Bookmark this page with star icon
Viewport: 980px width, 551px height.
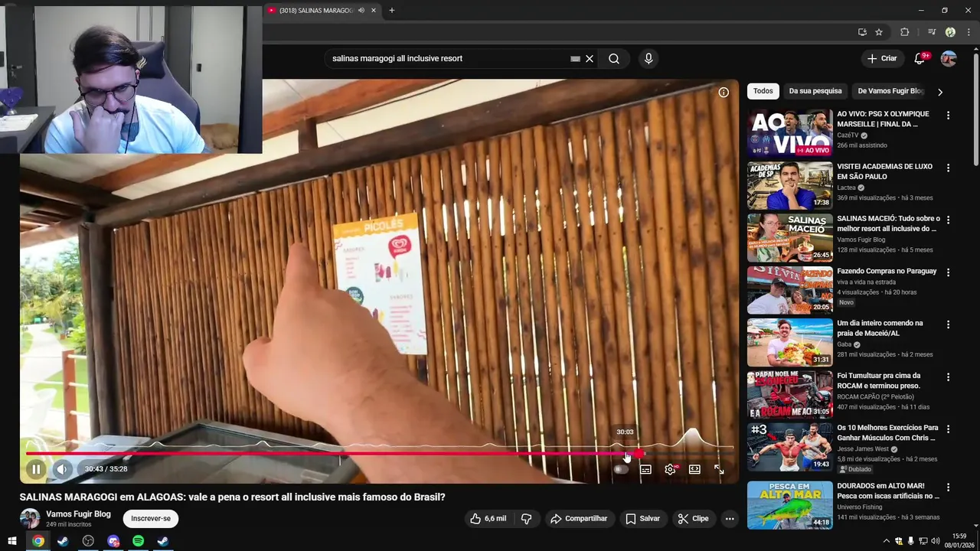[x=879, y=32]
